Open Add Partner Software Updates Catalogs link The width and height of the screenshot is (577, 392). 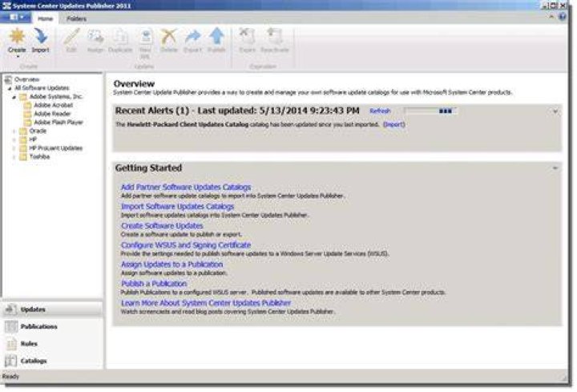point(186,187)
